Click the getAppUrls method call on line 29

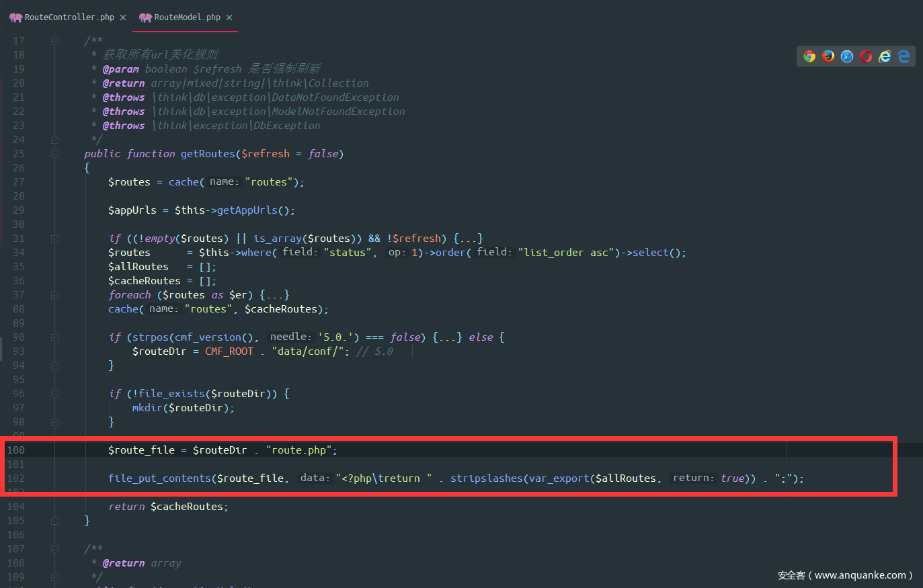(x=247, y=210)
